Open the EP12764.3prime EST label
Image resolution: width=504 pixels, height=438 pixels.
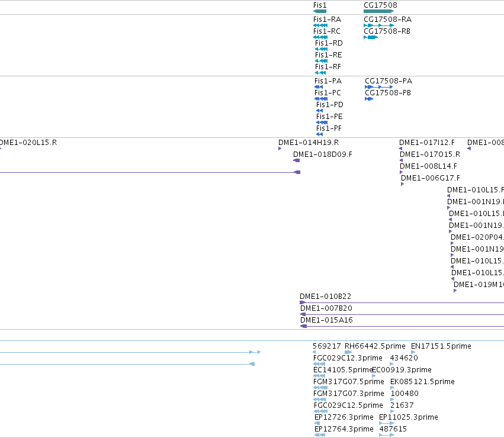[344, 429]
